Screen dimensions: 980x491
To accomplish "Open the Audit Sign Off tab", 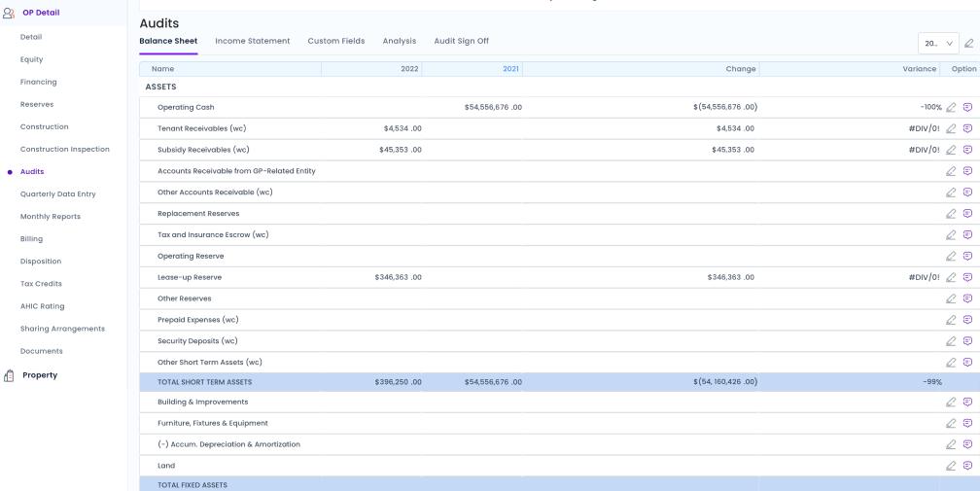I will coord(461,41).
